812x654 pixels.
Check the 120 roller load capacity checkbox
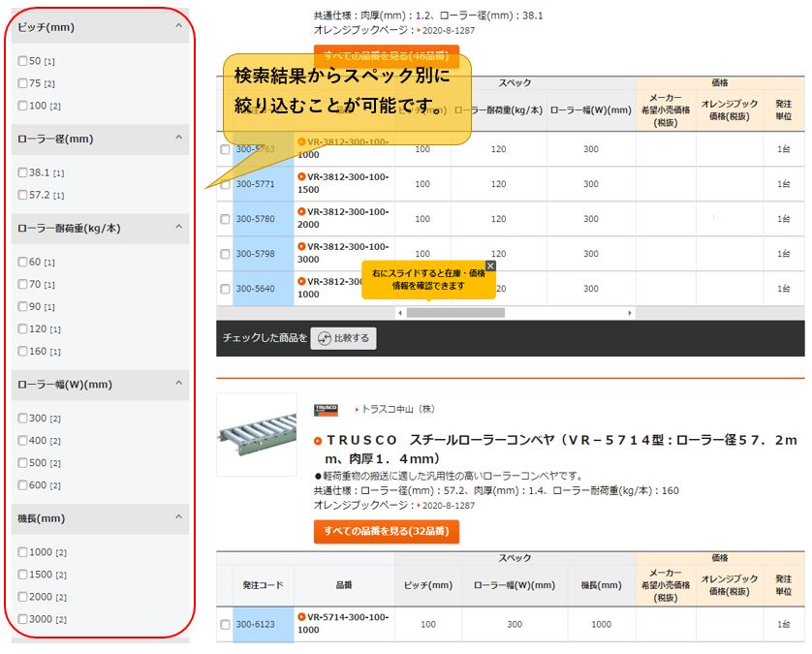pos(22,328)
